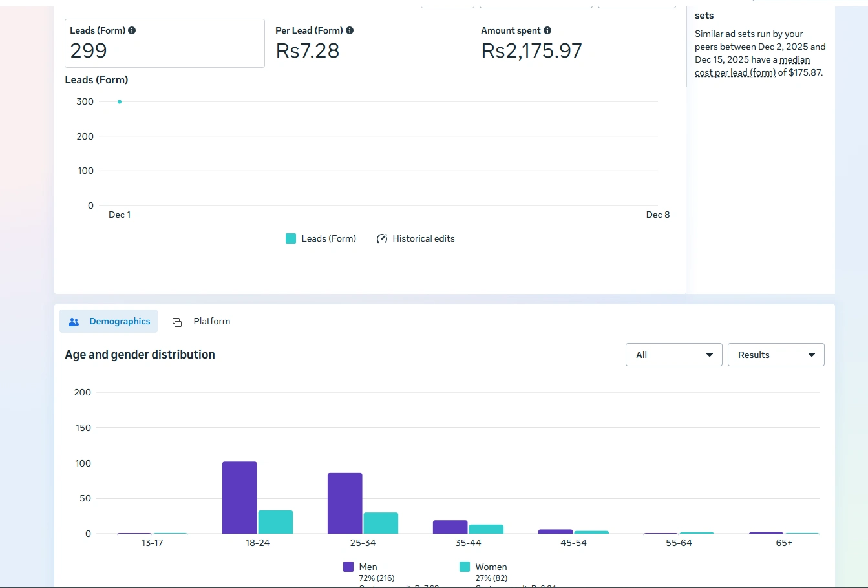Click the info icon beside Leads (Form)
The height and width of the screenshot is (588, 868).
pyautogui.click(x=132, y=30)
